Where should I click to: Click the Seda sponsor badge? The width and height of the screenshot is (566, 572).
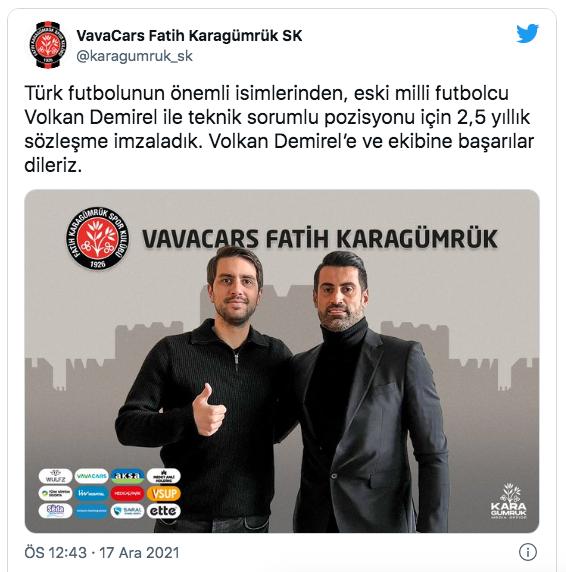point(55,511)
